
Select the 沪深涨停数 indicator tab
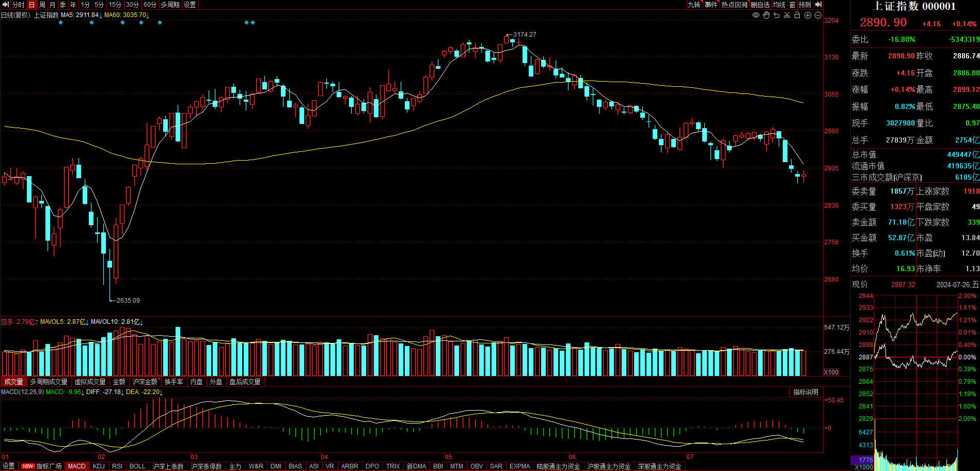pos(207,466)
